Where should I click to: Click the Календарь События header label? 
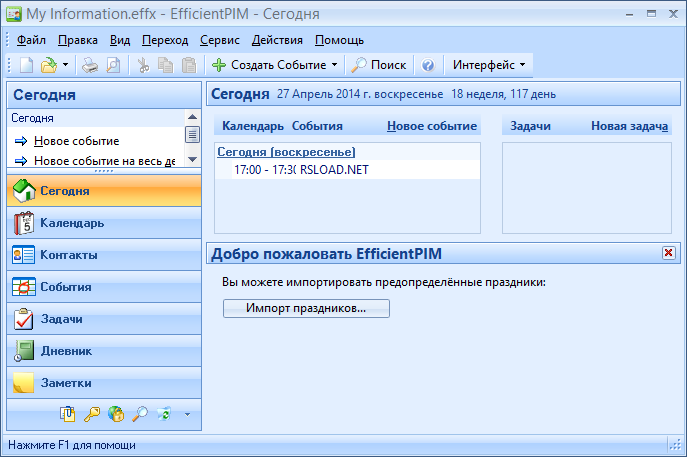282,126
